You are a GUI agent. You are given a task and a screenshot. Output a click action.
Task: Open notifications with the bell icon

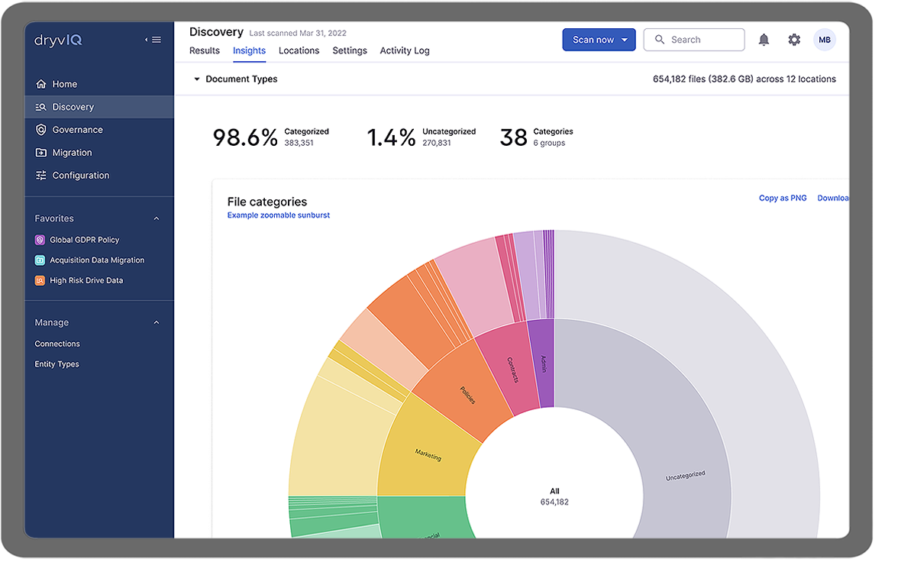click(764, 40)
